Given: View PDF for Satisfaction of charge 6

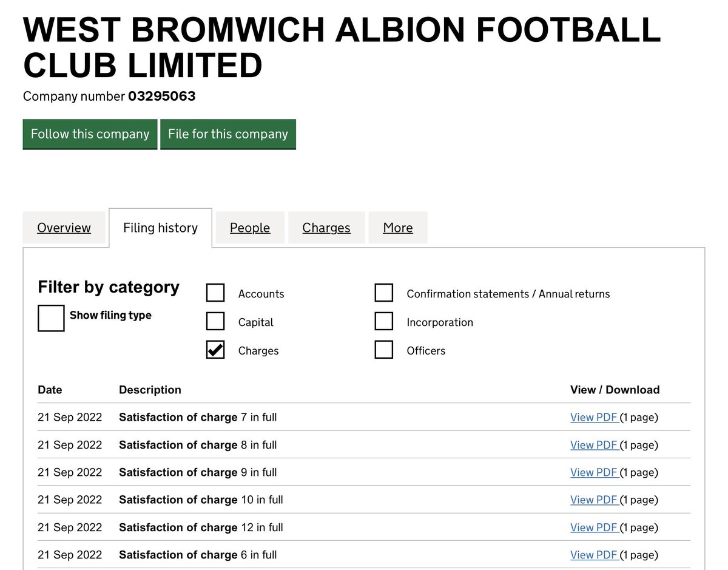Looking at the screenshot, I should (x=594, y=554).
